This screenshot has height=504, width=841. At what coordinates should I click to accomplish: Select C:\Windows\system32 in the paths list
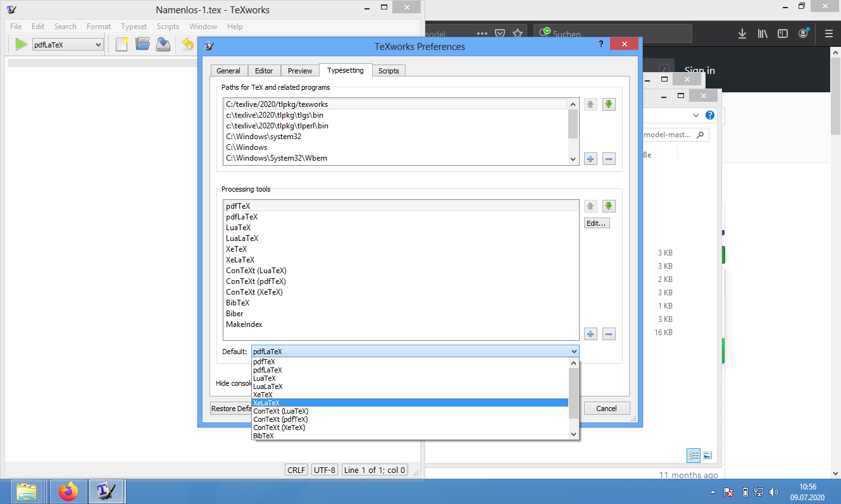[396, 137]
